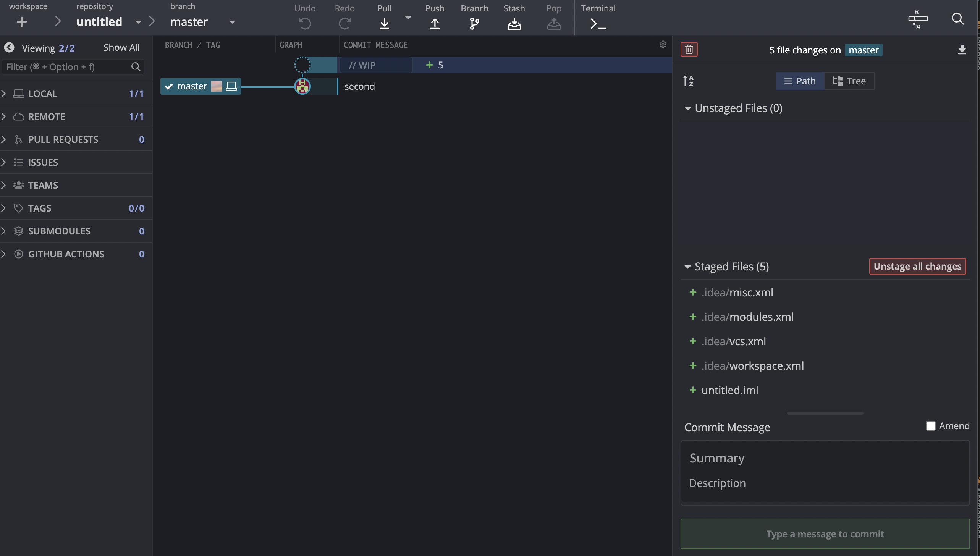Open graph column settings gear
980x556 pixels.
click(663, 45)
